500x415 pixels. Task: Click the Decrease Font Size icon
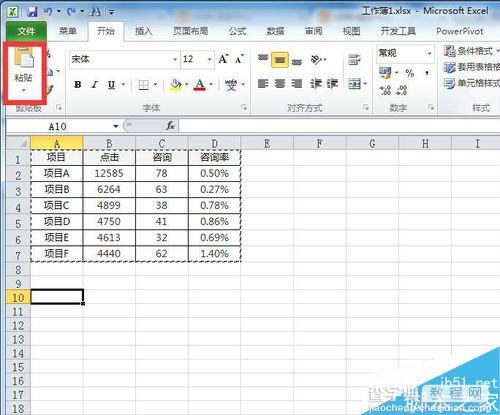[239, 59]
